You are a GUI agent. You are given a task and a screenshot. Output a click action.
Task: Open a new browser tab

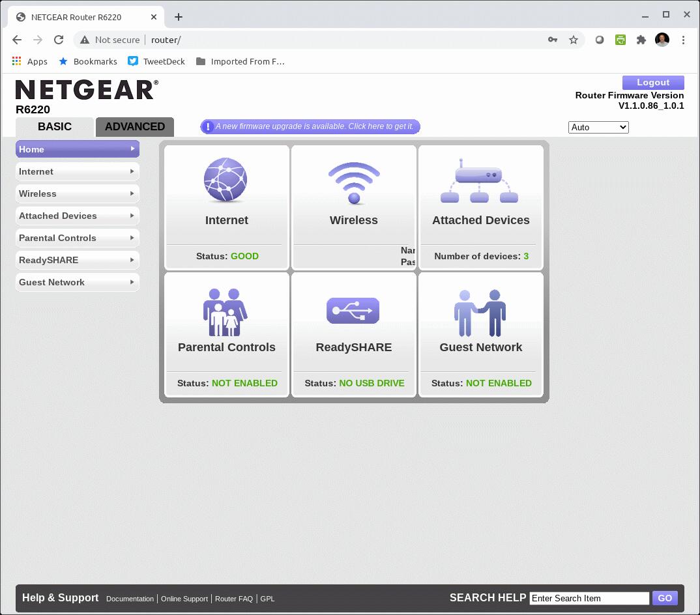(179, 17)
